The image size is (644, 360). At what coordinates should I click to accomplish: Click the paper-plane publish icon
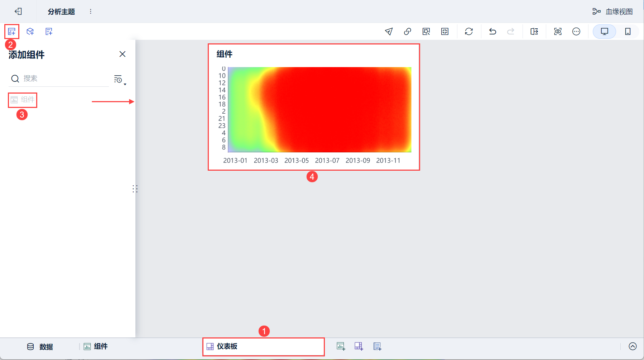point(389,32)
